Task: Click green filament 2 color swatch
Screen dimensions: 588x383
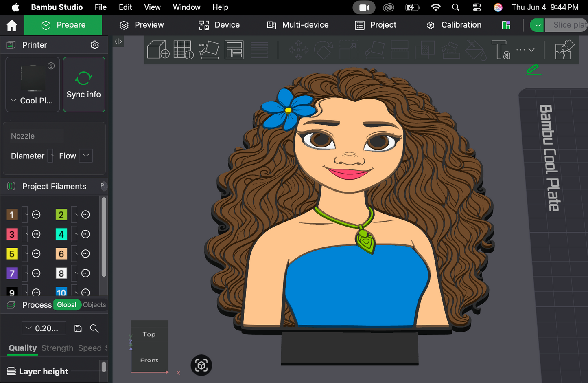Action: click(x=61, y=215)
